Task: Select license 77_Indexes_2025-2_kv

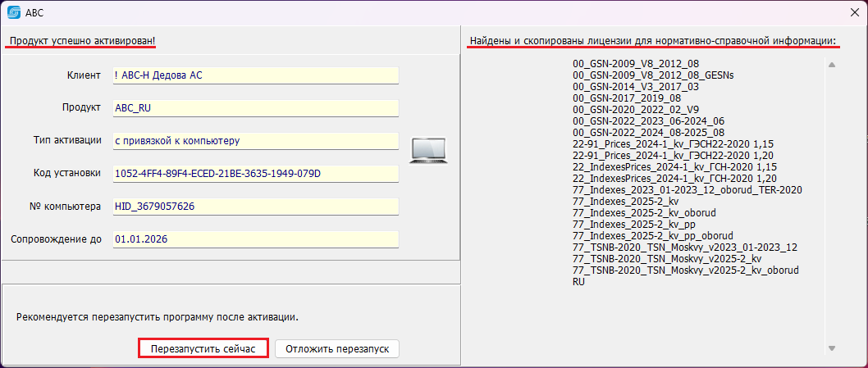Action: coord(626,202)
